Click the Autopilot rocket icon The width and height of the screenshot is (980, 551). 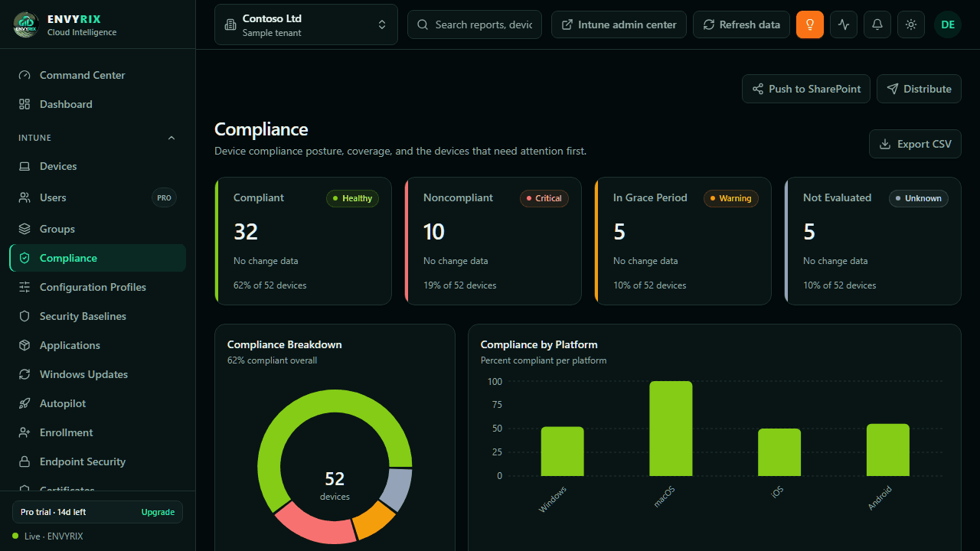24,403
